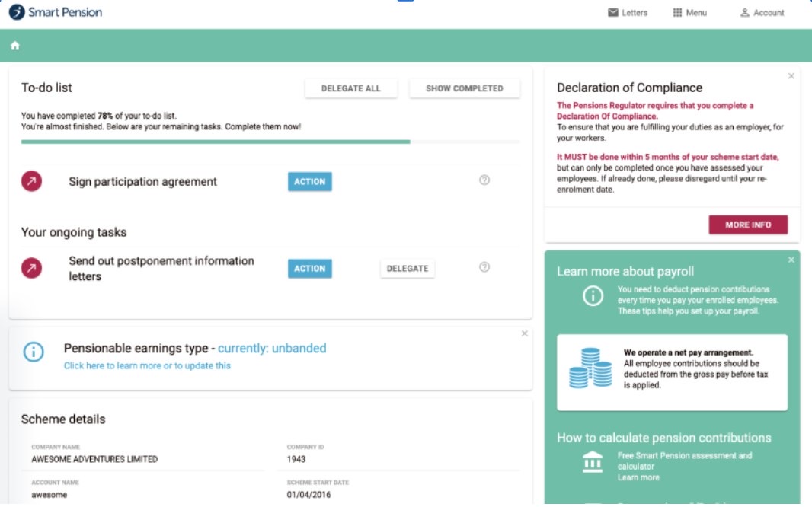Click Learn more under pension calculator
The image size is (812, 507).
638,477
